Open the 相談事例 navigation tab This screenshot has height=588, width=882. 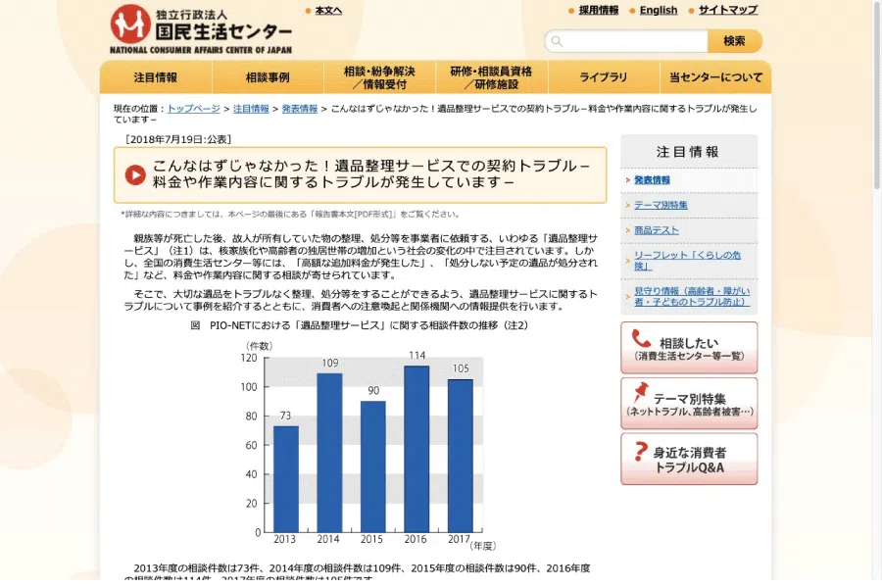pos(269,76)
